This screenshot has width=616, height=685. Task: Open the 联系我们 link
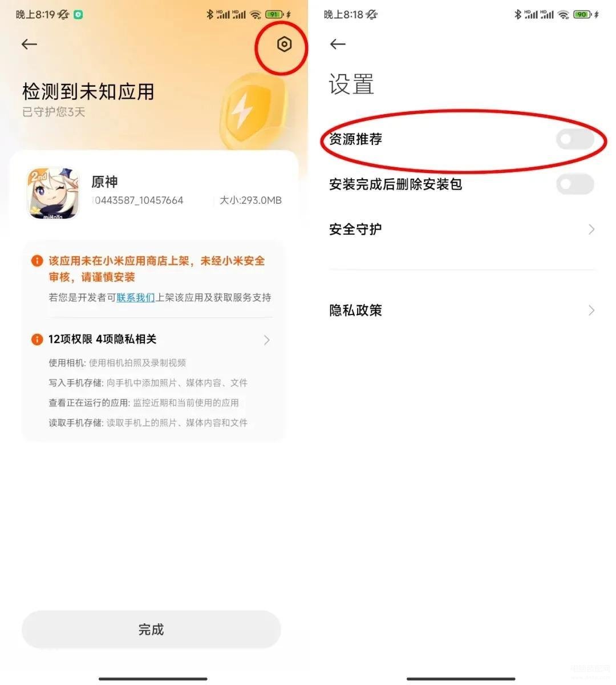click(x=136, y=297)
